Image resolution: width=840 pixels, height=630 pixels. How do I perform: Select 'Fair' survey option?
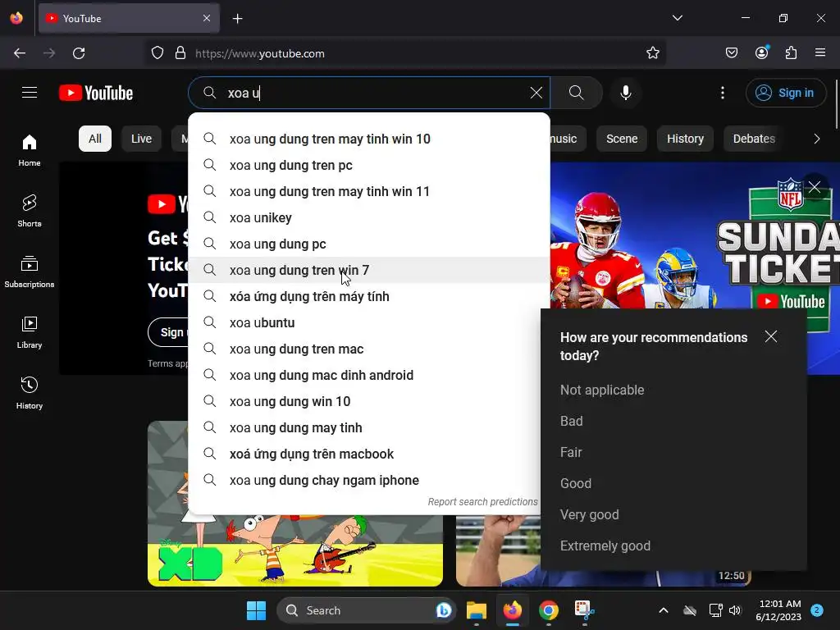tap(571, 452)
